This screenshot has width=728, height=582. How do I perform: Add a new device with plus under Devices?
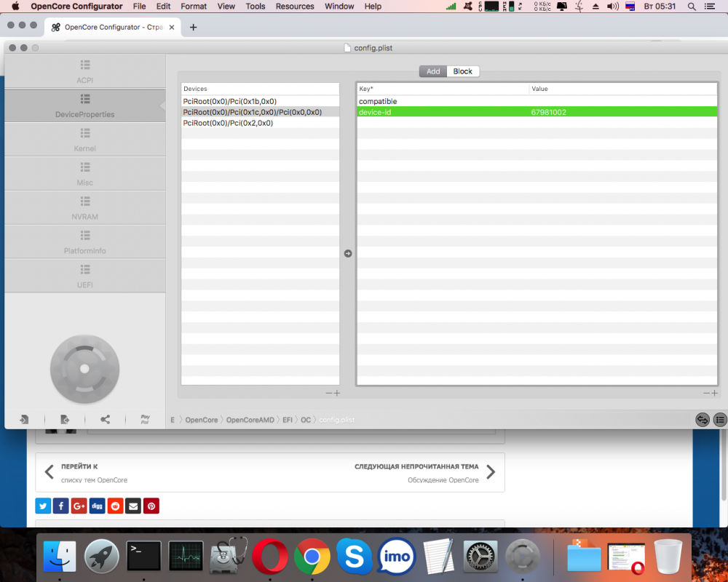tap(337, 393)
